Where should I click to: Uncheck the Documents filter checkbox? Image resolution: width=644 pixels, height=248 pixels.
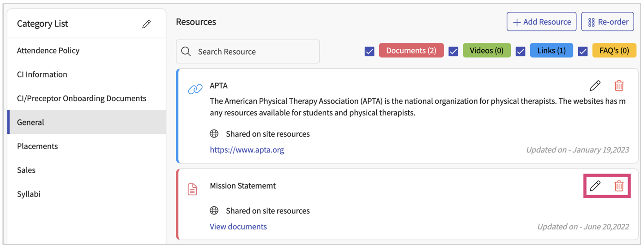coord(369,51)
